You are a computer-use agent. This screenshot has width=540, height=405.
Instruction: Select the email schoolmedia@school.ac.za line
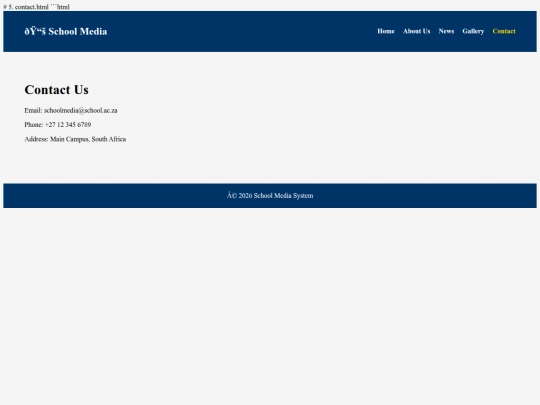pos(71,111)
